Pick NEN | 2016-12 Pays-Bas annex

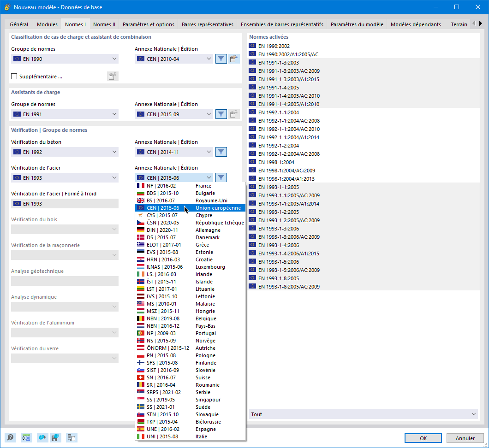point(190,326)
